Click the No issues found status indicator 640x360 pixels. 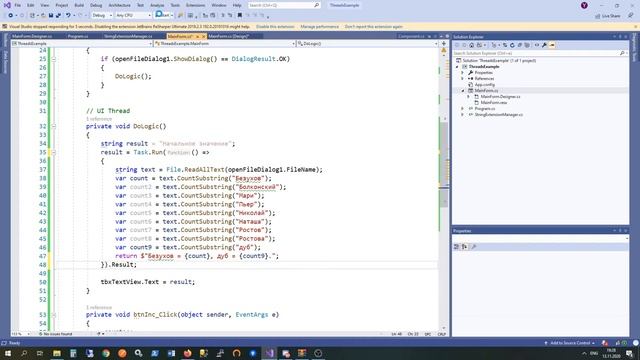click(55, 334)
